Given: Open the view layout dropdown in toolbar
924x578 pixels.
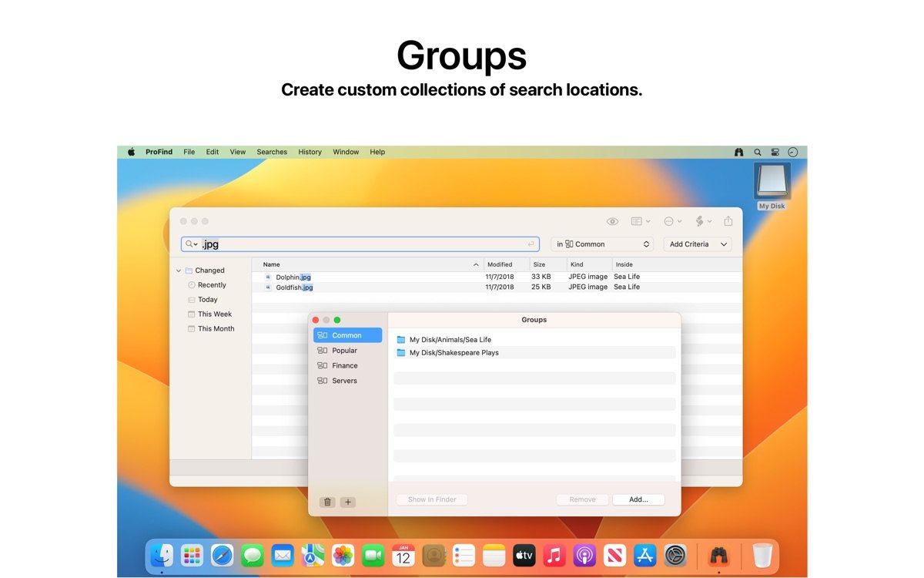Looking at the screenshot, I should tap(641, 221).
